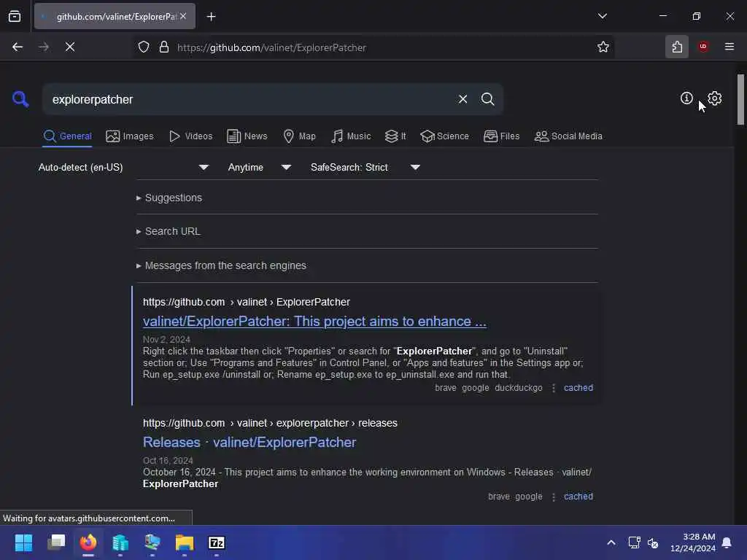747x560 pixels.
Task: Open the Windows Start menu
Action: click(x=23, y=542)
